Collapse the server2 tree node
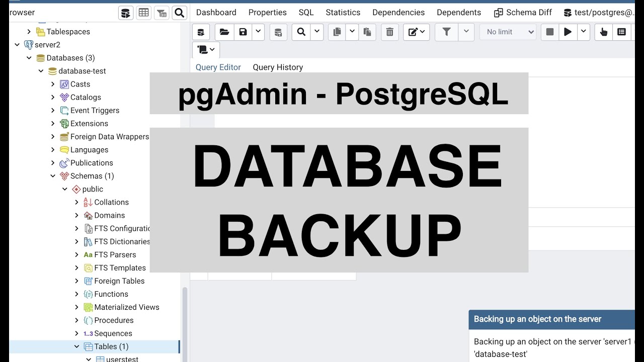This screenshot has width=644, height=362. (x=17, y=45)
